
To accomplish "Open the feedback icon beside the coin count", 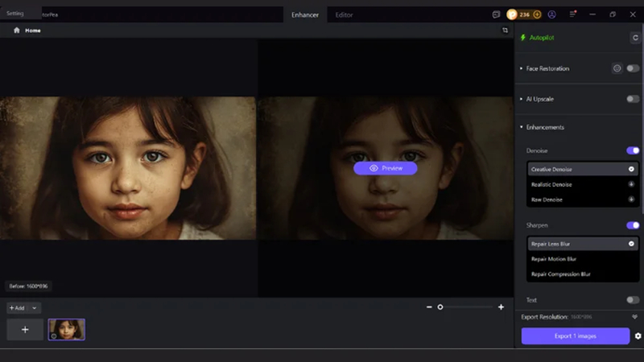I will 496,14.
